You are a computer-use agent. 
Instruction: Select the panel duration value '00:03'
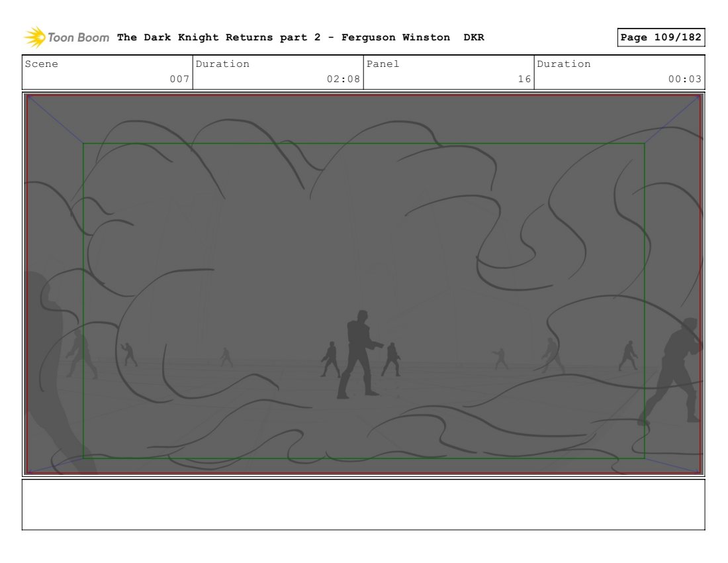tap(685, 79)
